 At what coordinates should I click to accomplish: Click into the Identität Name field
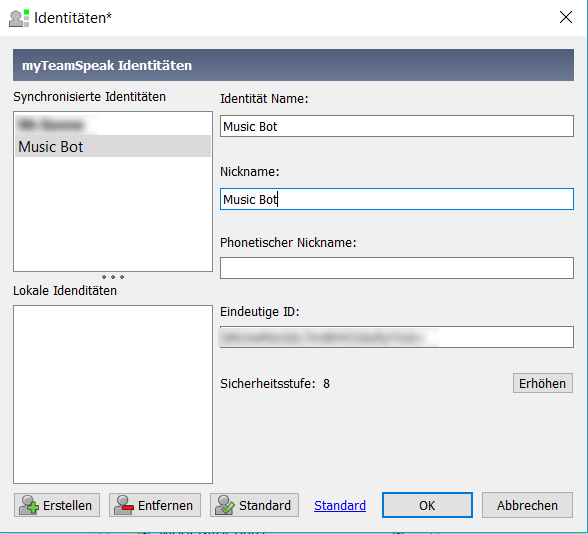pos(397,126)
